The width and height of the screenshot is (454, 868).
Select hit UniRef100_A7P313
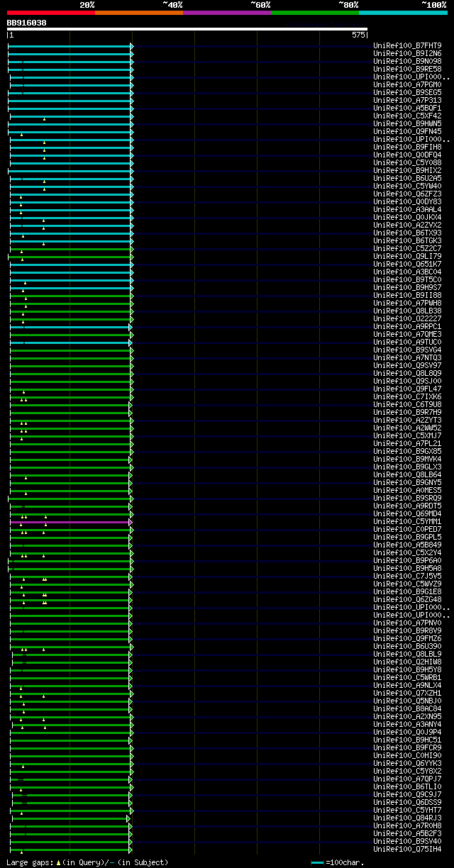coord(407,101)
